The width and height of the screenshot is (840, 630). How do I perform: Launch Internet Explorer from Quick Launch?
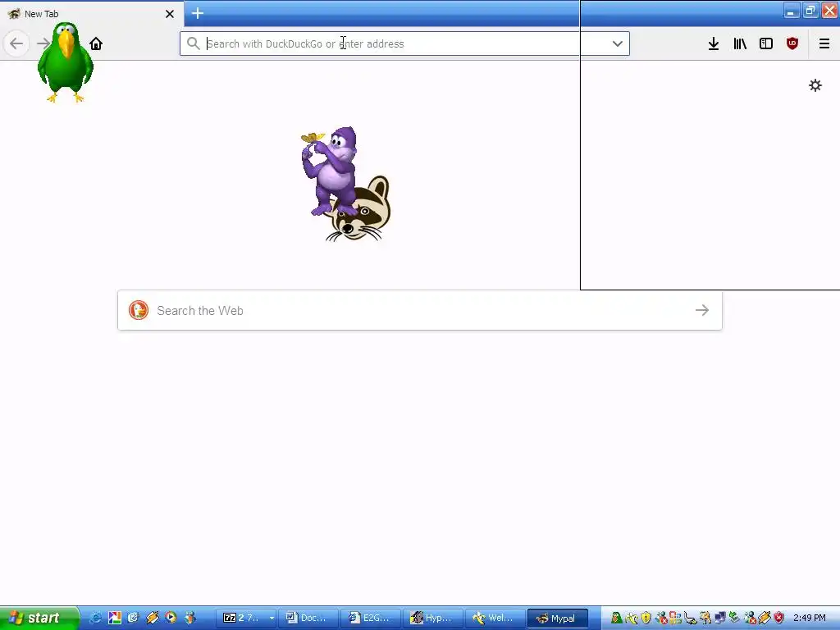[x=96, y=618]
